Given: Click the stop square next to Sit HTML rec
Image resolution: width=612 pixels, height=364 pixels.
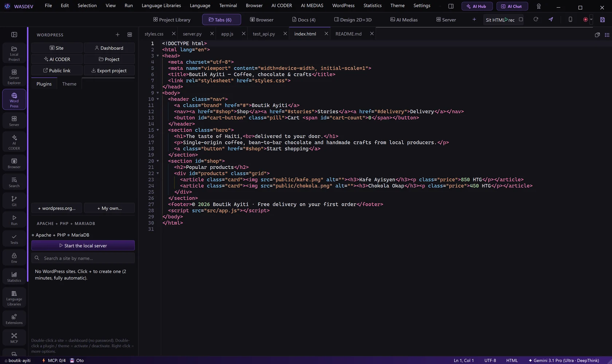Looking at the screenshot, I should (521, 20).
